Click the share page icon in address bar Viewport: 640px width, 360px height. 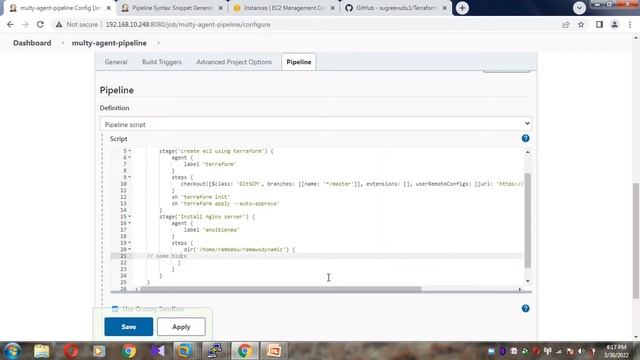(x=566, y=24)
